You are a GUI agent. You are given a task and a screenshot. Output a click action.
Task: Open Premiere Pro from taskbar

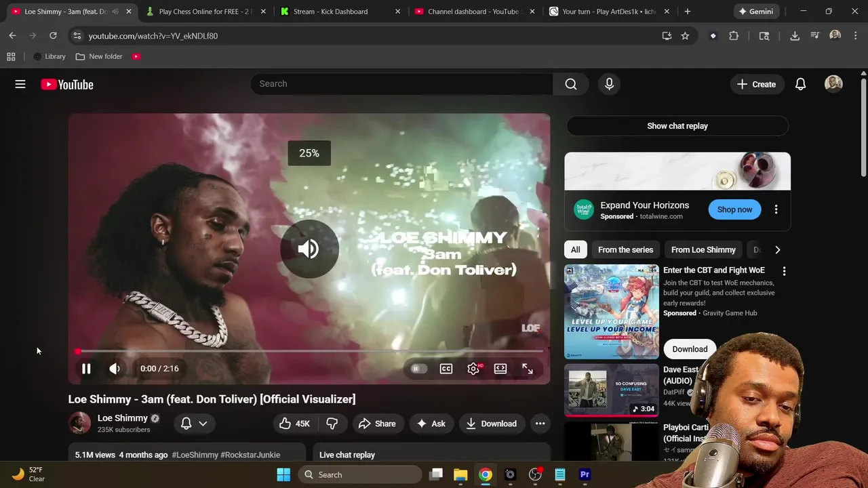pos(585,474)
